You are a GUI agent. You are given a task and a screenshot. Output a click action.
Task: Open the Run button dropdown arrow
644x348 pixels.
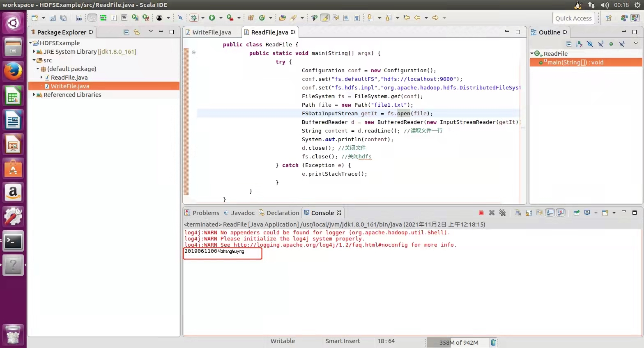(x=221, y=18)
